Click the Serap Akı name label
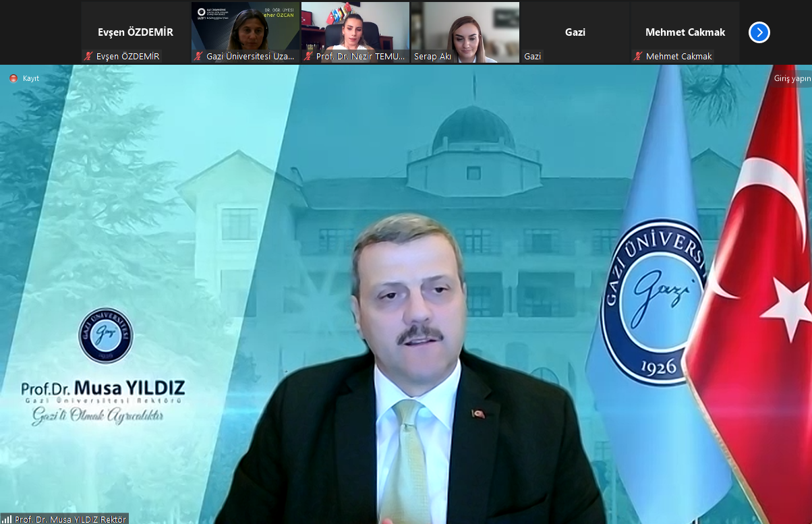The image size is (812, 524). point(432,57)
